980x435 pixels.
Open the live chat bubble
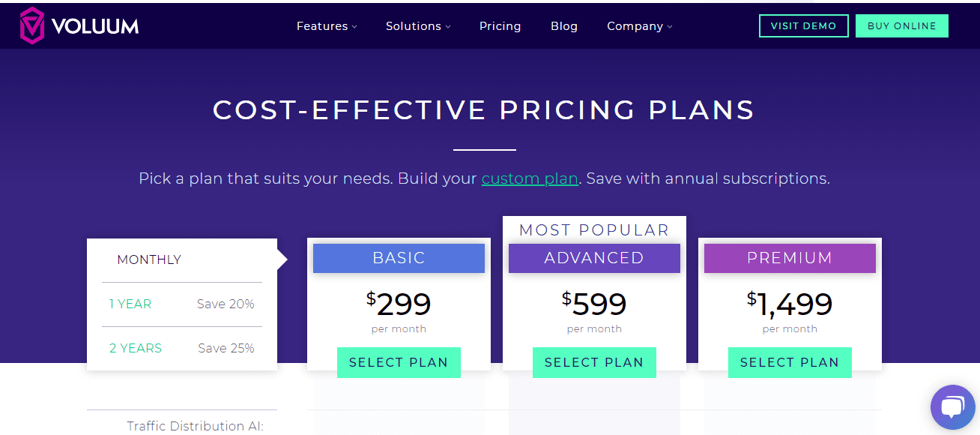point(952,407)
